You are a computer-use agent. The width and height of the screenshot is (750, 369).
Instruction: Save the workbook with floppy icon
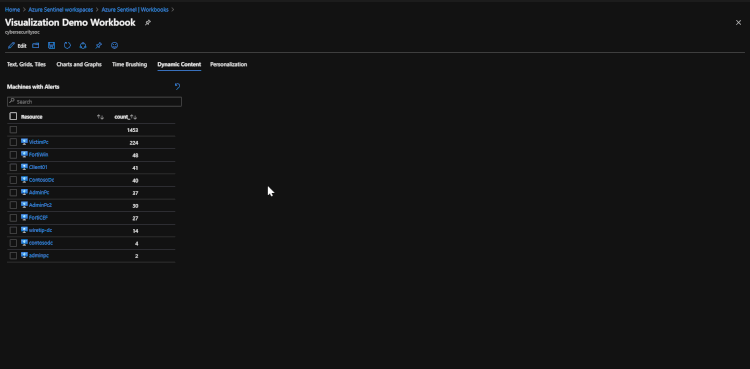click(52, 45)
